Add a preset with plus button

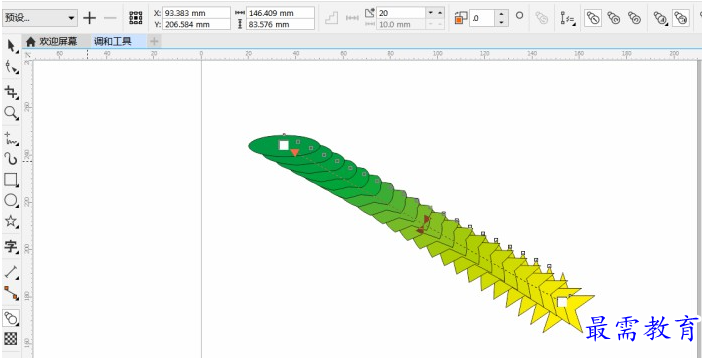90,18
